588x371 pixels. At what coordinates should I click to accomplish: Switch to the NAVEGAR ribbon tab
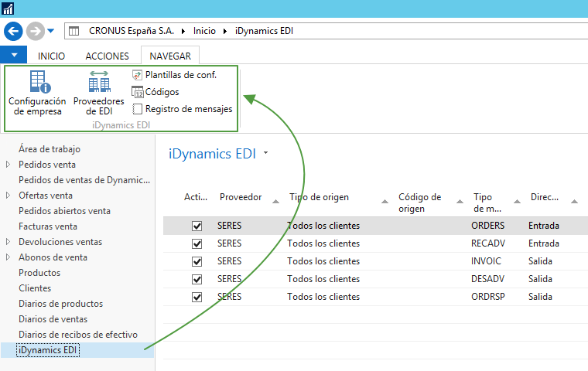[x=170, y=56]
